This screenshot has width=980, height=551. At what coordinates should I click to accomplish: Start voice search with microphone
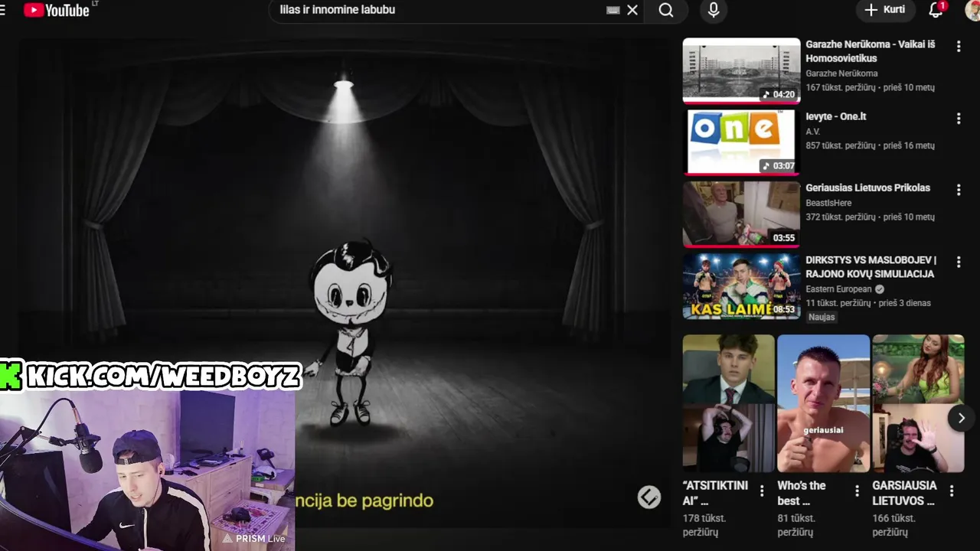[x=714, y=10]
